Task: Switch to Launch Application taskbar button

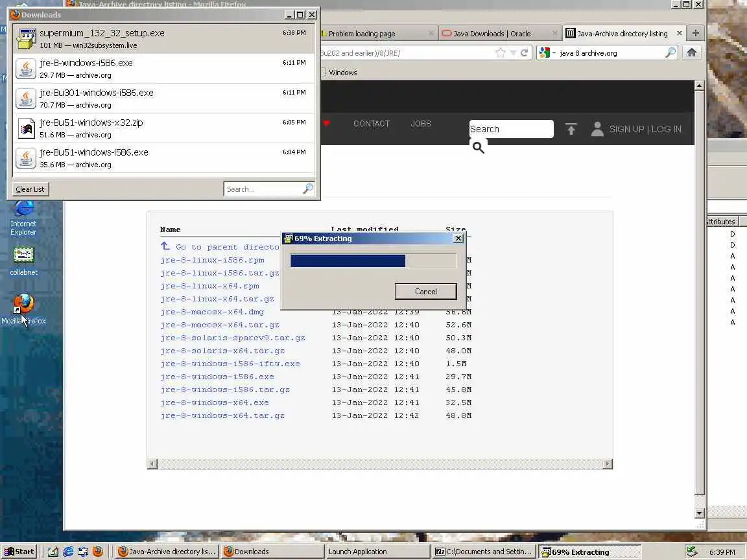Action: (x=377, y=552)
